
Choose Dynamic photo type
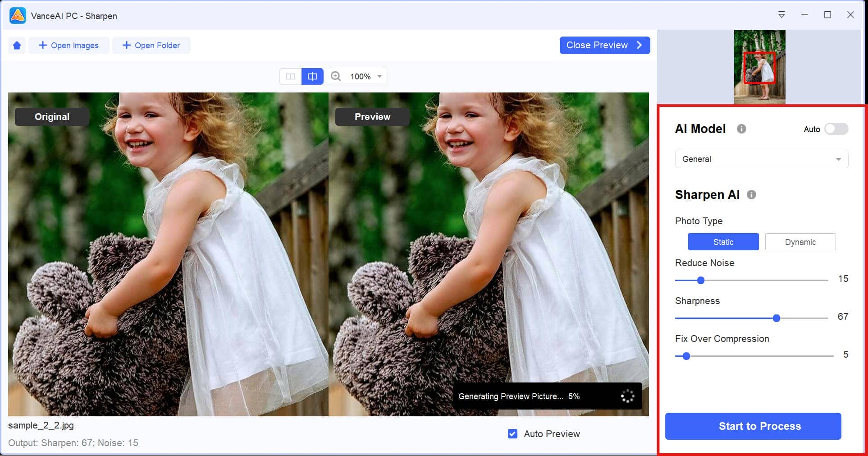tap(800, 242)
